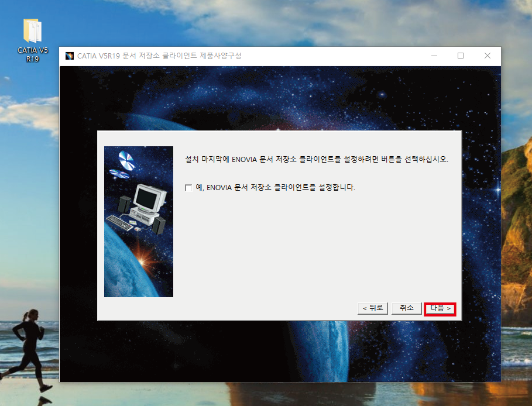
Task: Click the 취소 button
Action: (407, 308)
